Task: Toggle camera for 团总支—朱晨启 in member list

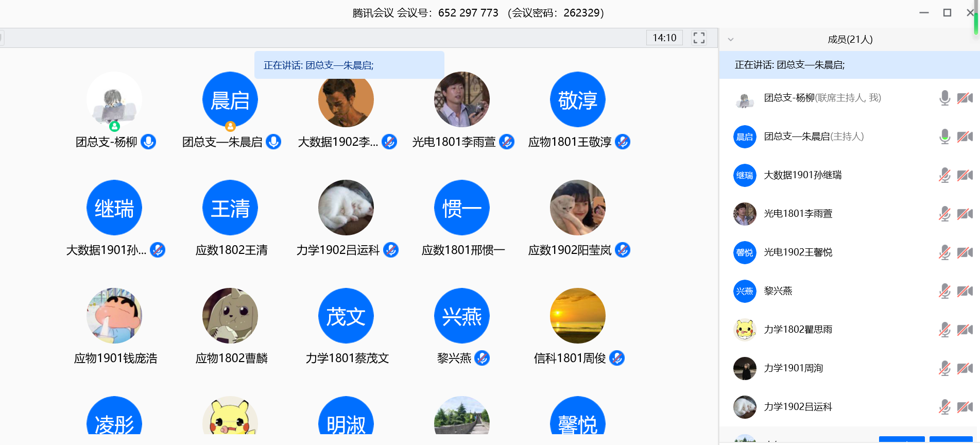Action: point(965,136)
